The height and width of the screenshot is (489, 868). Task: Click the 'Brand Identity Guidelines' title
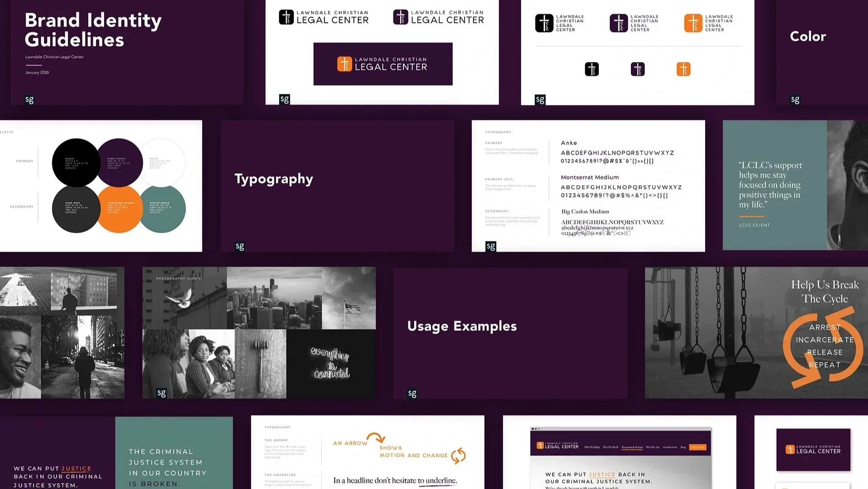pos(93,30)
